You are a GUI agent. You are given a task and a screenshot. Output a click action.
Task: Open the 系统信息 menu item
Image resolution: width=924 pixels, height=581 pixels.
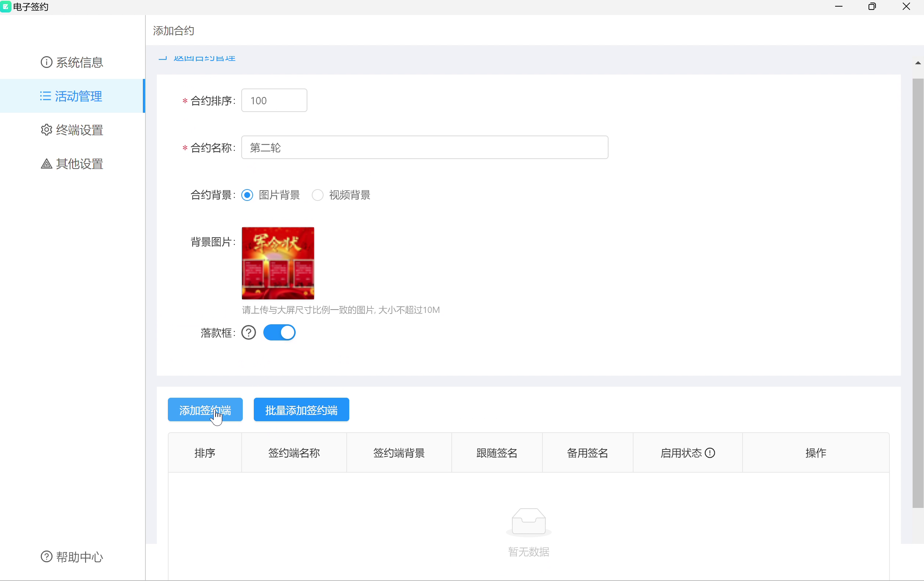tap(79, 62)
